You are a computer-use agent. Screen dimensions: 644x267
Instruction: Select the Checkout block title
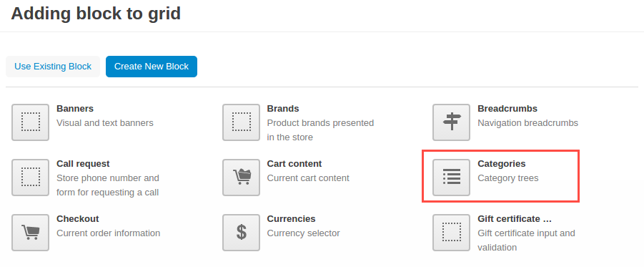point(78,219)
